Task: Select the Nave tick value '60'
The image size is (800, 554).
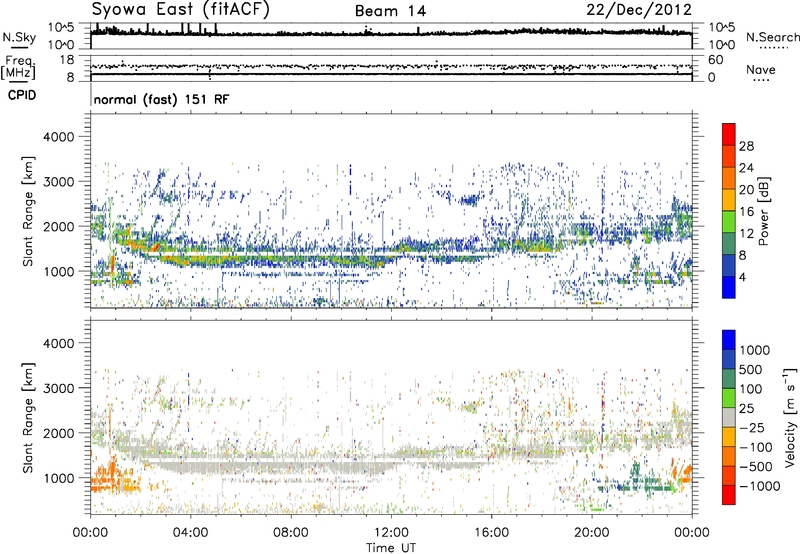Action: coord(715,60)
